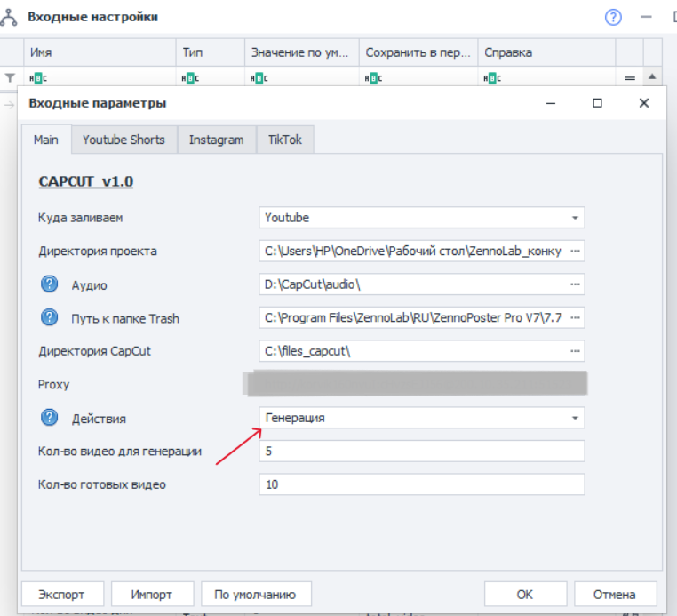Maximize the Входные параметры dialog
Viewport: 677px width, 616px height.
click(597, 103)
